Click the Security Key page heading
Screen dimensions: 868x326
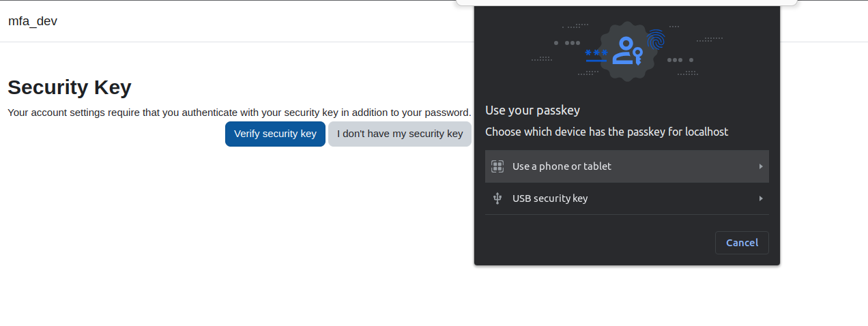70,87
